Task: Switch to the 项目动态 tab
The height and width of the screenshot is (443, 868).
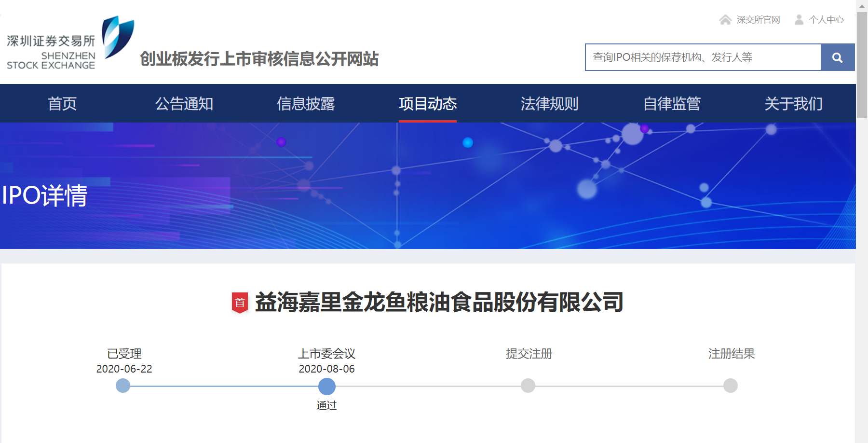Action: (428, 104)
